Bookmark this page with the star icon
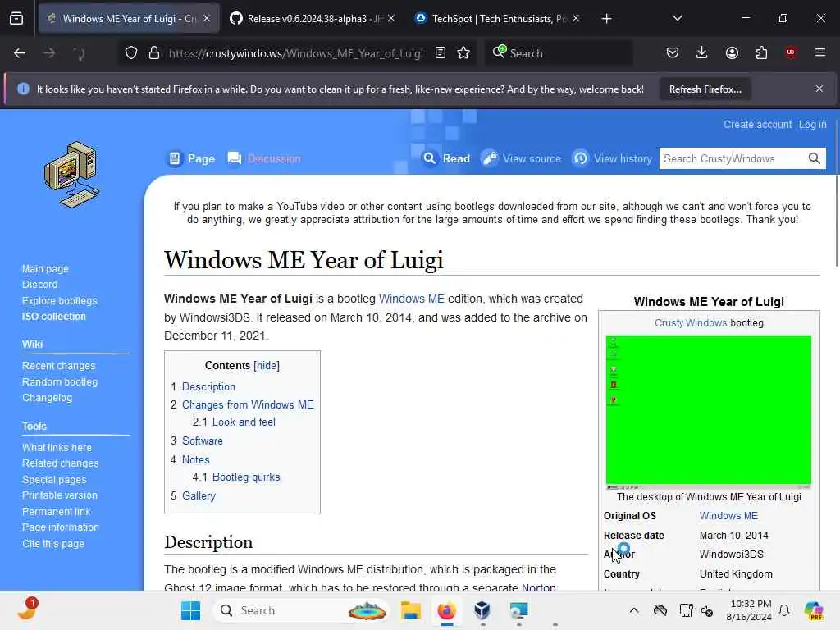The height and width of the screenshot is (630, 840). (x=464, y=53)
